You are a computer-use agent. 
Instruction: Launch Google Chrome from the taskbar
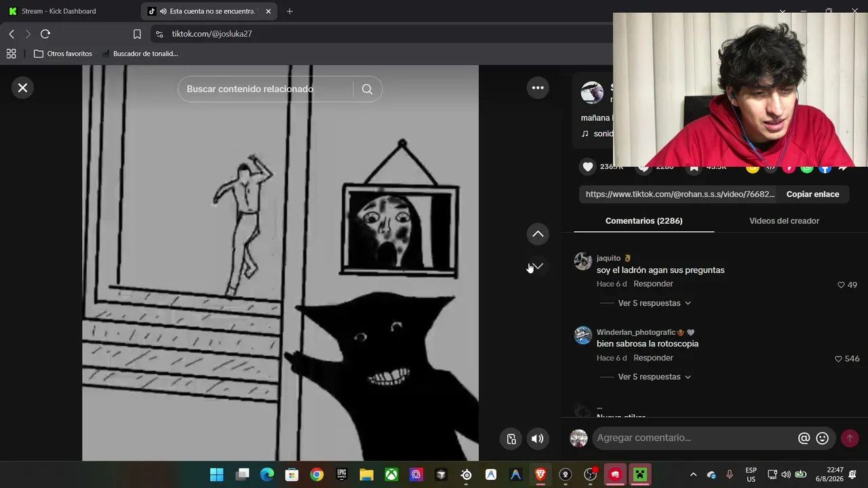pyautogui.click(x=317, y=474)
